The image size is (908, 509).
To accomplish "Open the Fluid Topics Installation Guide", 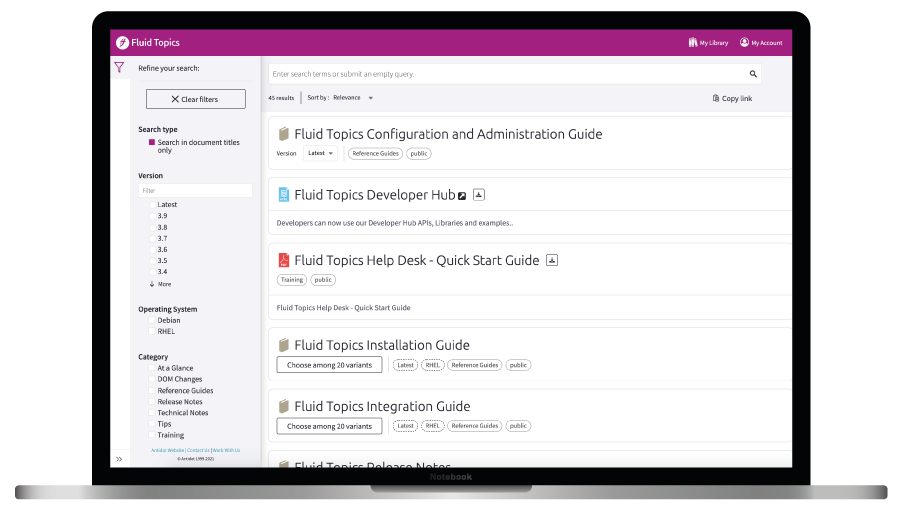I will tap(382, 345).
